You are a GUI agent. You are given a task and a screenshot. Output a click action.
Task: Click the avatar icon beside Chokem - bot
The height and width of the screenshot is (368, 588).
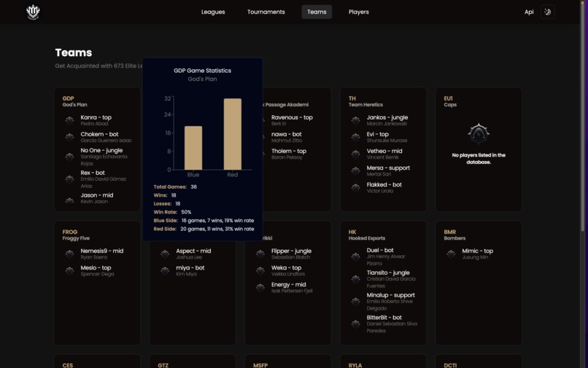coord(69,137)
